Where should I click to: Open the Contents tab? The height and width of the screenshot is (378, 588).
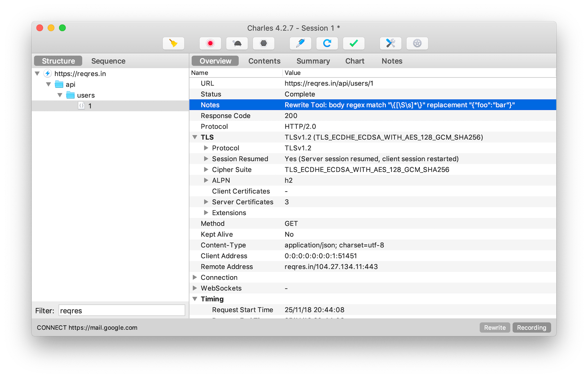coord(264,61)
